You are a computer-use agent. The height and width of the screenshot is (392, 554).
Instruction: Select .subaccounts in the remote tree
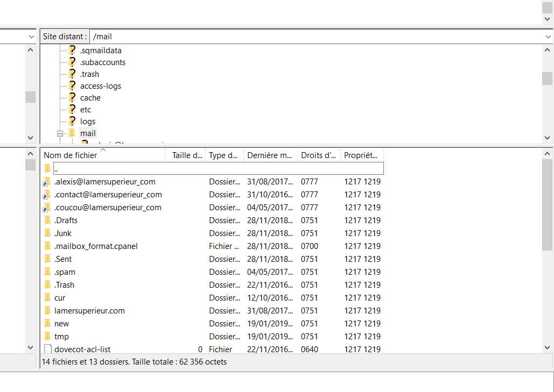[x=102, y=62]
